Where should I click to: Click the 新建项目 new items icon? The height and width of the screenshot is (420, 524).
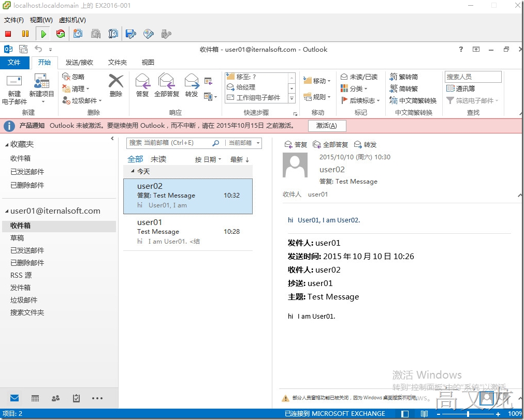point(41,81)
